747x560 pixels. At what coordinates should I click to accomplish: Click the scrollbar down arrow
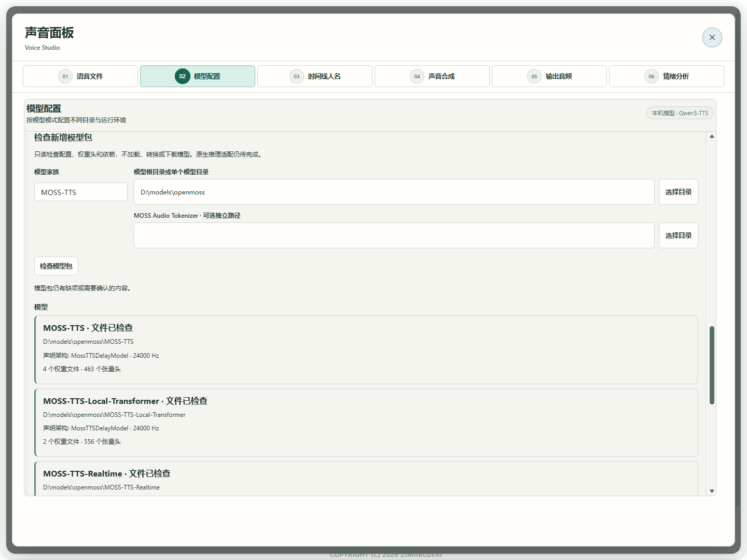click(712, 491)
